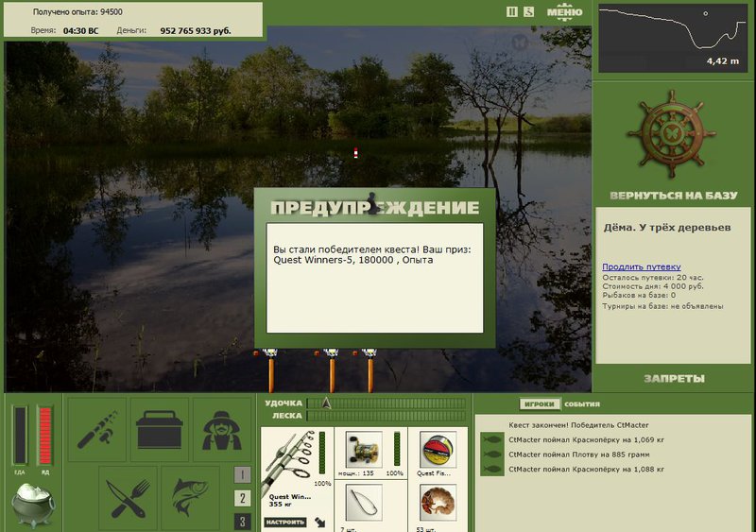Select rod slot 3
Screen dimensions: 756x532
click(243, 522)
